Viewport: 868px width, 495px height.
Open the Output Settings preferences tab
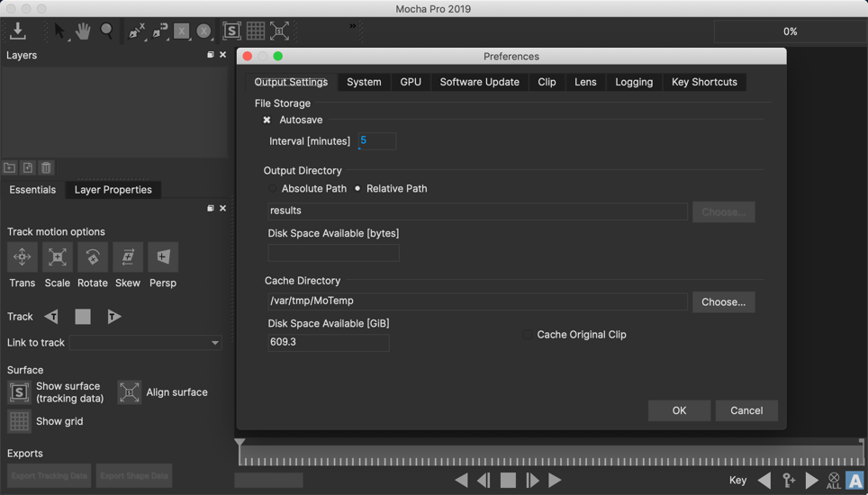pyautogui.click(x=291, y=82)
